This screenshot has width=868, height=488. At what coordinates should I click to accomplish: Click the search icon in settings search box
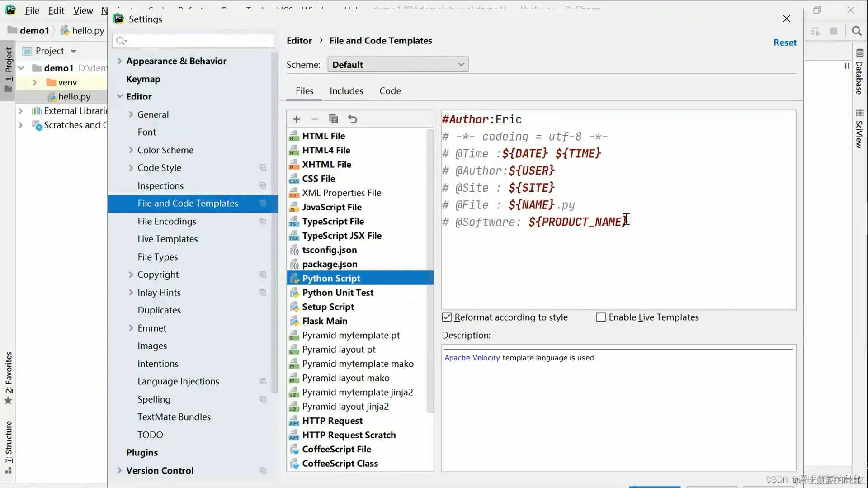coord(121,41)
